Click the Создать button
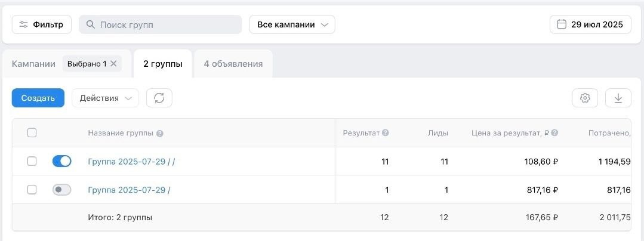 (x=38, y=98)
